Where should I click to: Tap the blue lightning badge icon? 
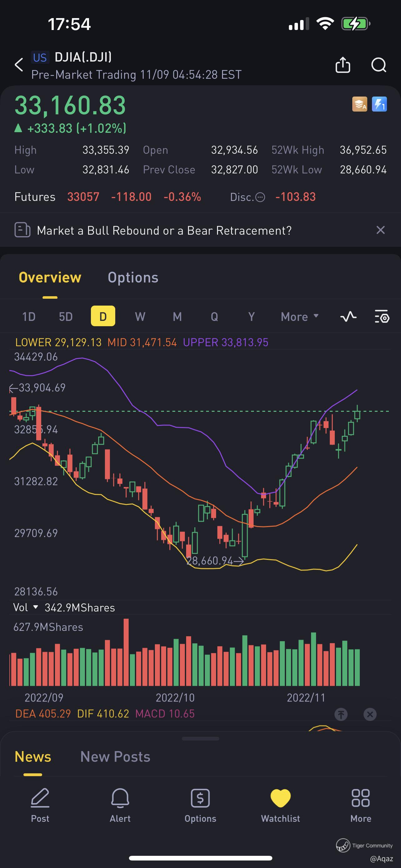(x=379, y=104)
